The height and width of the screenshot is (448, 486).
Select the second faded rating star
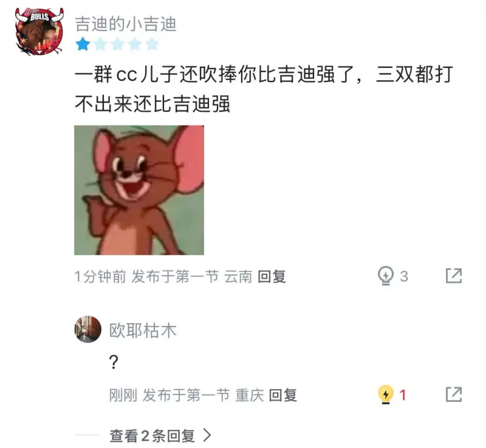click(x=100, y=44)
